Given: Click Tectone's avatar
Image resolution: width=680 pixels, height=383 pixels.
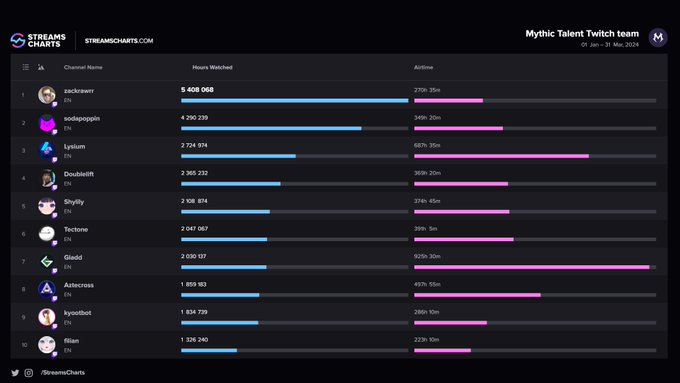Looking at the screenshot, I should click(x=46, y=234).
